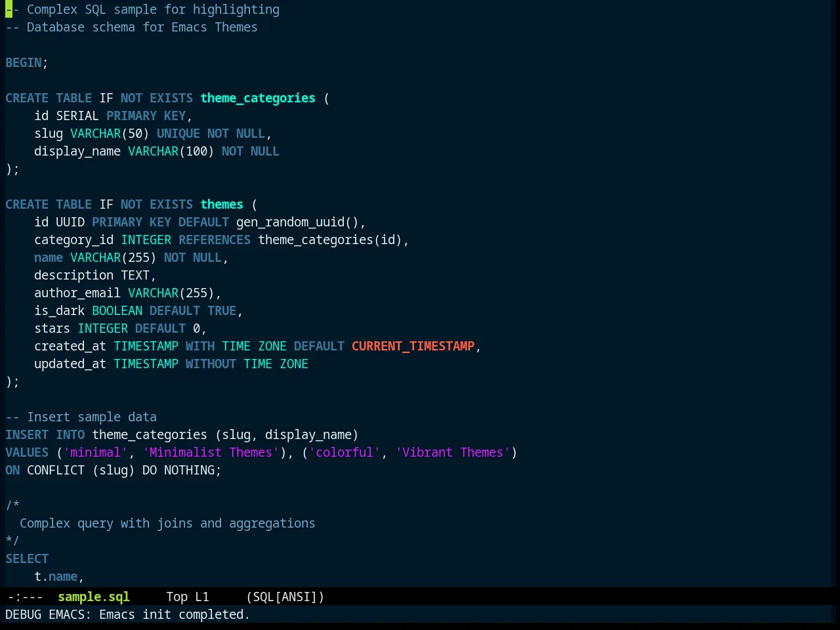Click the echo area message 'Emacs init completed.'
The height and width of the screenshot is (630, 840).
(175, 614)
